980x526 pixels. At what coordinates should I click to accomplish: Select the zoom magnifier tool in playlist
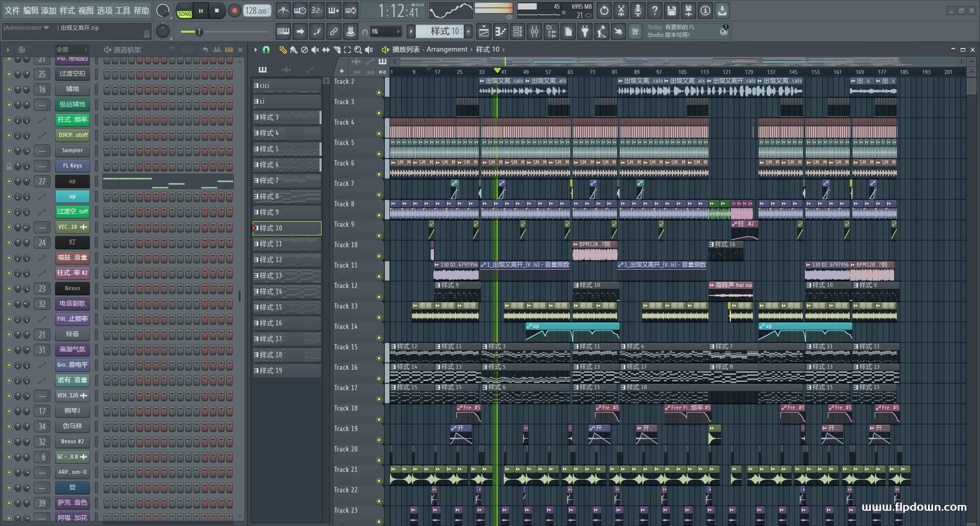[x=358, y=50]
